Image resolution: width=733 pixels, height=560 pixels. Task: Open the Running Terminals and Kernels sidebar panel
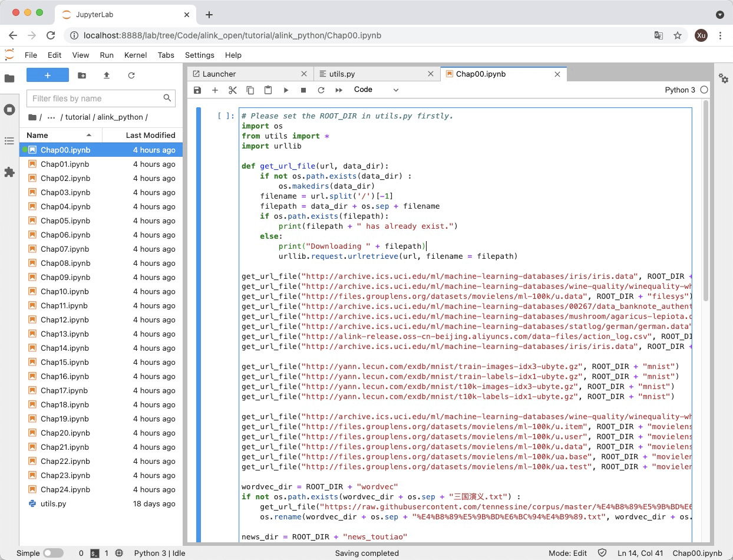tap(9, 110)
